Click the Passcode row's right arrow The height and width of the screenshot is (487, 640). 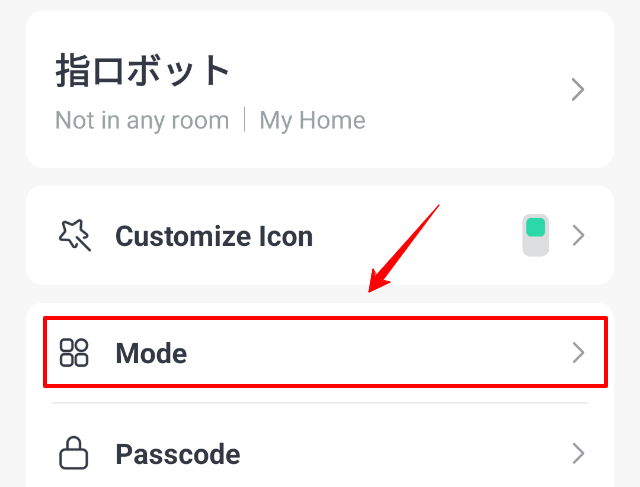pyautogui.click(x=577, y=455)
